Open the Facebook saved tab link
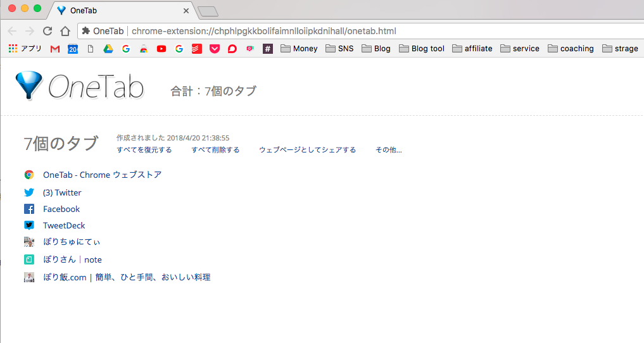This screenshot has height=343, width=644. point(61,209)
